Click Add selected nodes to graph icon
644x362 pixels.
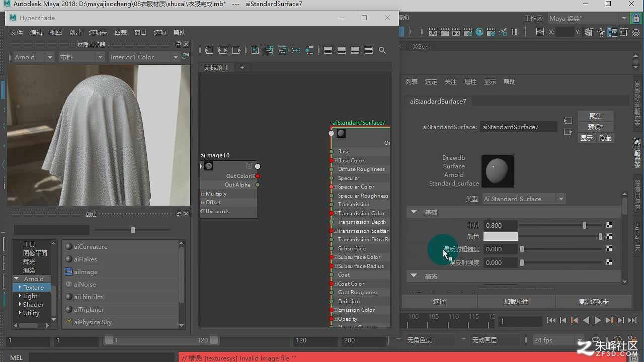[x=269, y=50]
